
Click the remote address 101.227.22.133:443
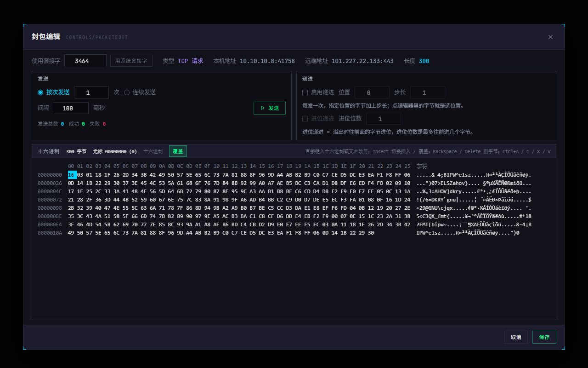[x=362, y=61]
